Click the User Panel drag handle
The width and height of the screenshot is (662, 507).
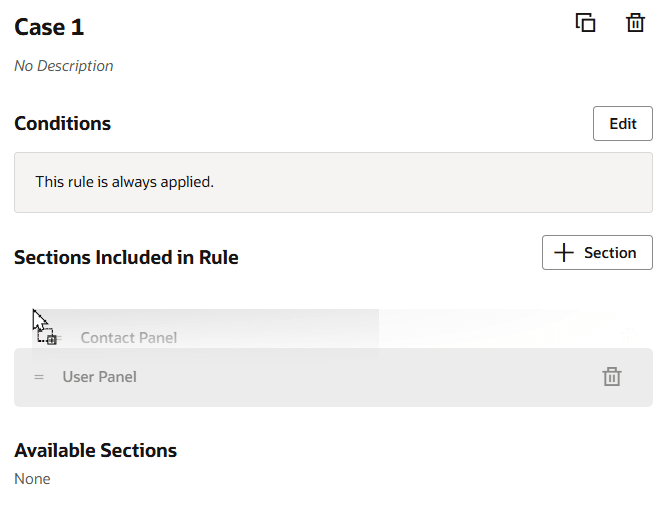point(39,377)
